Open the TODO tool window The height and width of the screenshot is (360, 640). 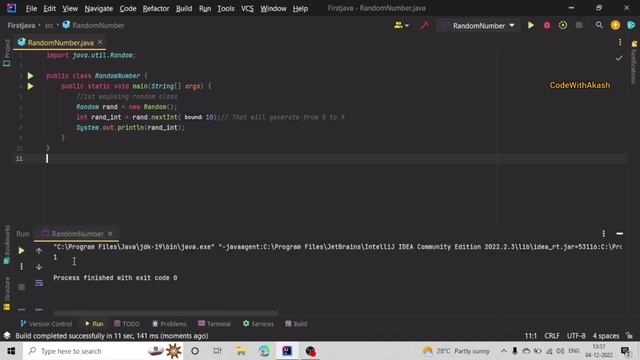127,324
